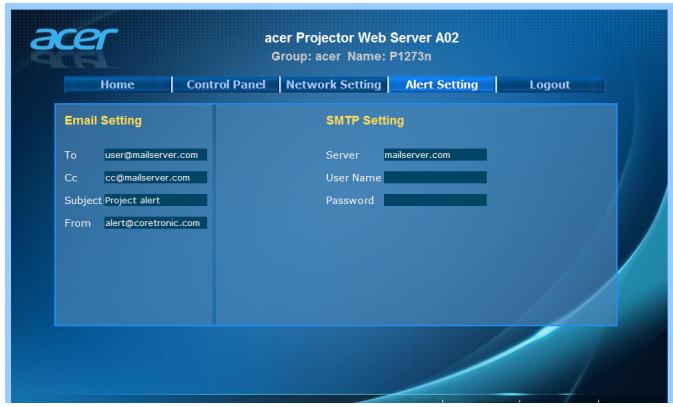The width and height of the screenshot is (673, 407).
Task: Click the empty User Name field
Action: pyautogui.click(x=435, y=177)
